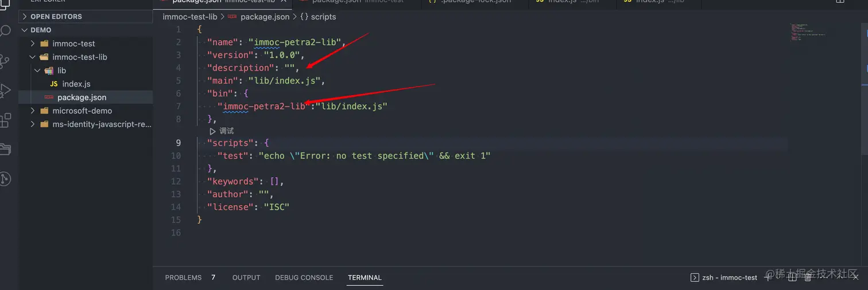Viewport: 868px width, 290px height.
Task: Click the "1.0.0" version value
Action: click(282, 55)
